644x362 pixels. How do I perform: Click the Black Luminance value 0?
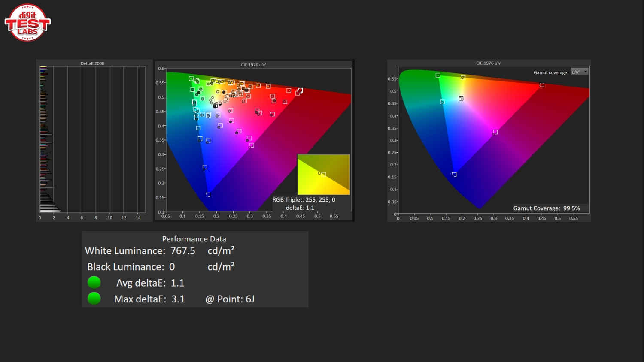[172, 267]
